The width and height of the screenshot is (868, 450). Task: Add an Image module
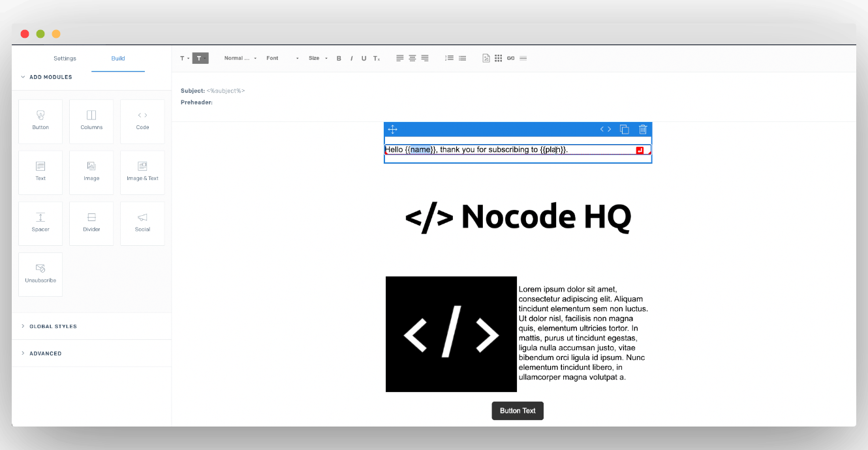click(91, 172)
